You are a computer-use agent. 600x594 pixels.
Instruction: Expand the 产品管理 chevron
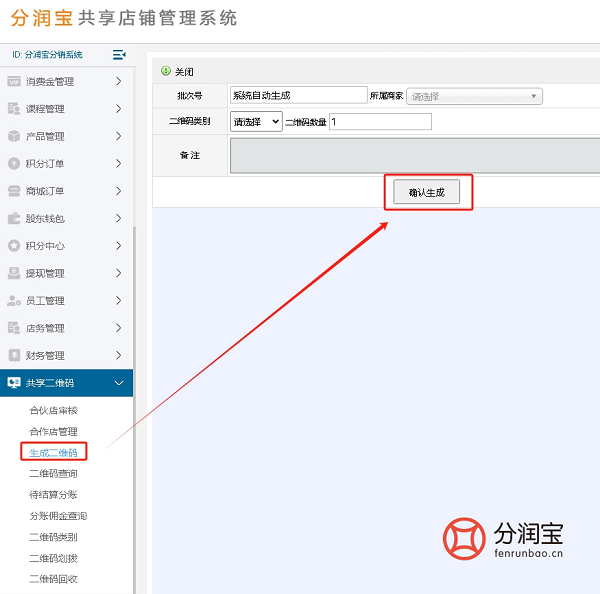(119, 136)
